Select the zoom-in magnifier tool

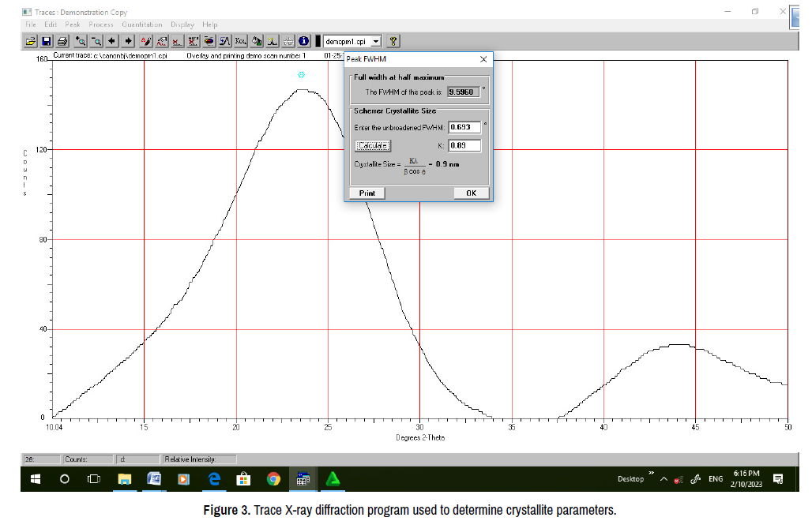tap(80, 41)
